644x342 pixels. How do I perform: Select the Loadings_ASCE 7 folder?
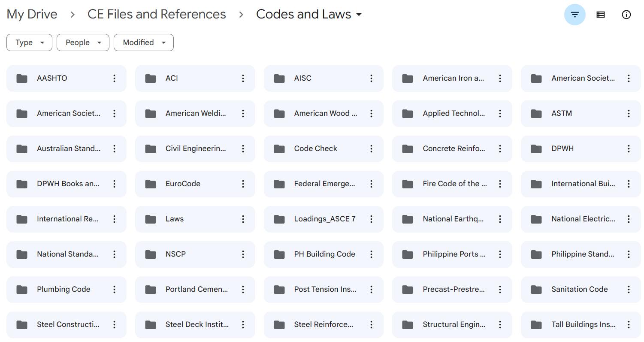pos(324,219)
